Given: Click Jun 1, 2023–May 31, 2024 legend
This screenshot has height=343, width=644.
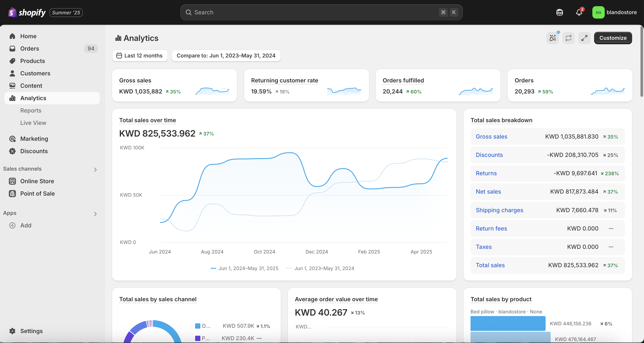Looking at the screenshot, I should pos(320,268).
